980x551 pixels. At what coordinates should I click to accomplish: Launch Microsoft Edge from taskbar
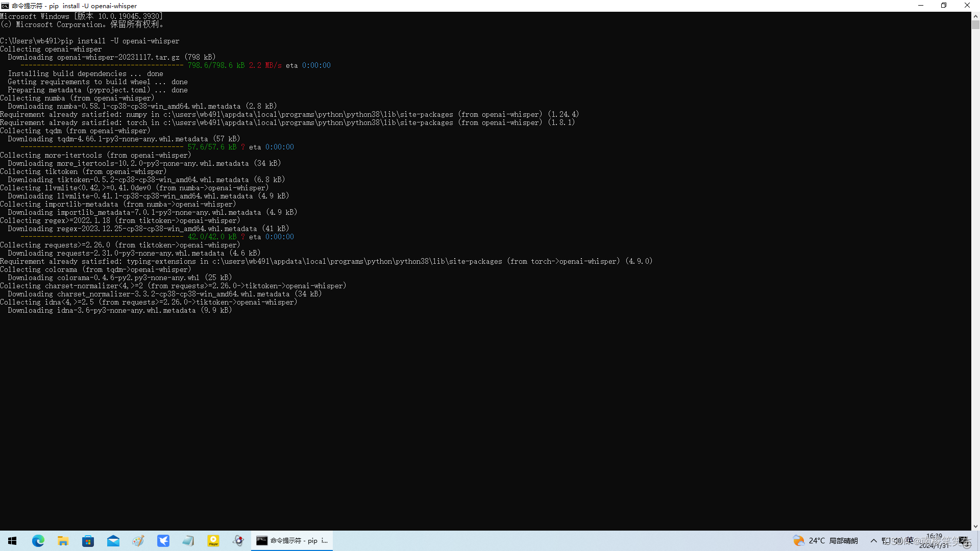(38, 541)
